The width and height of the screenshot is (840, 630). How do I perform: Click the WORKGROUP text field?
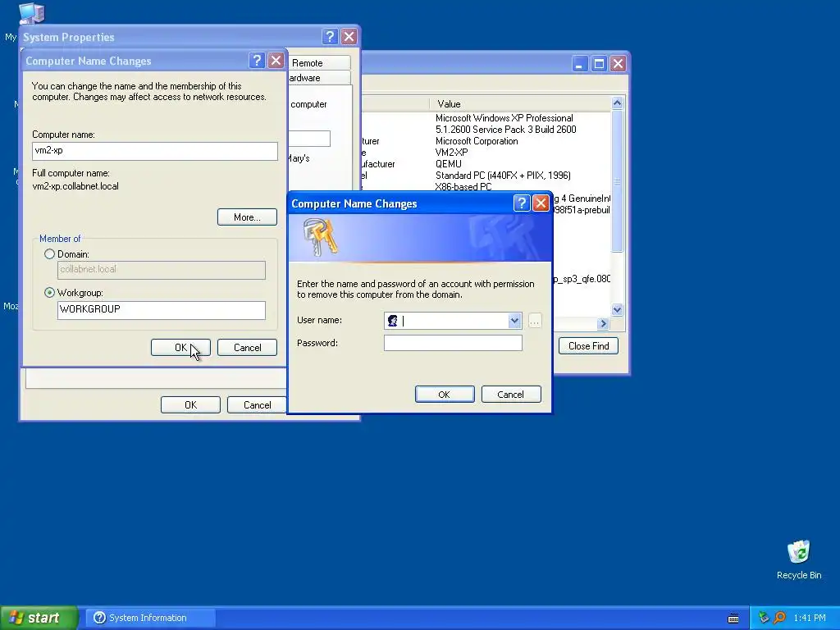point(162,309)
